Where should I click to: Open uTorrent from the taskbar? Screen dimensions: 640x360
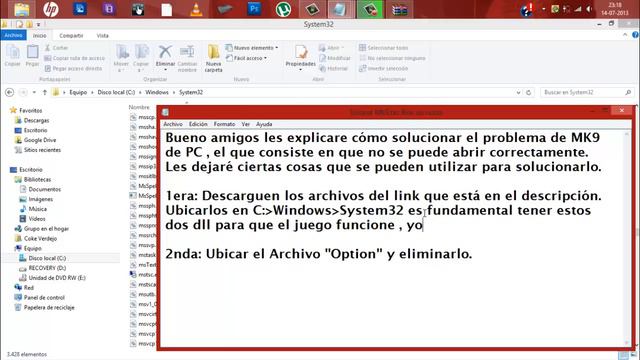point(283,9)
